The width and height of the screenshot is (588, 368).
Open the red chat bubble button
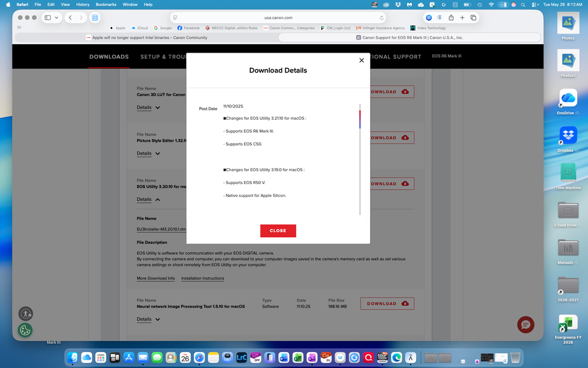526,325
